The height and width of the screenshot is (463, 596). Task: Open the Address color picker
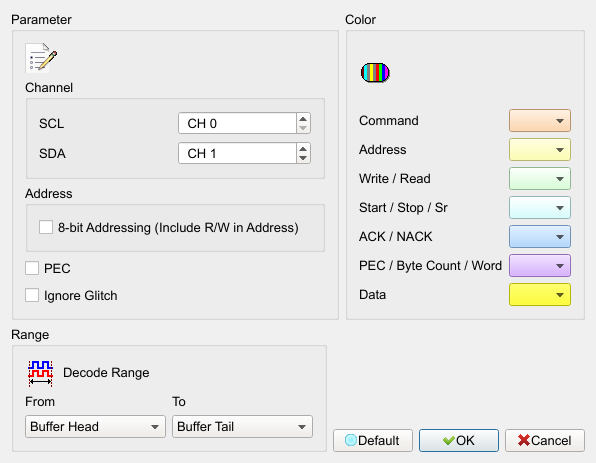(x=540, y=150)
